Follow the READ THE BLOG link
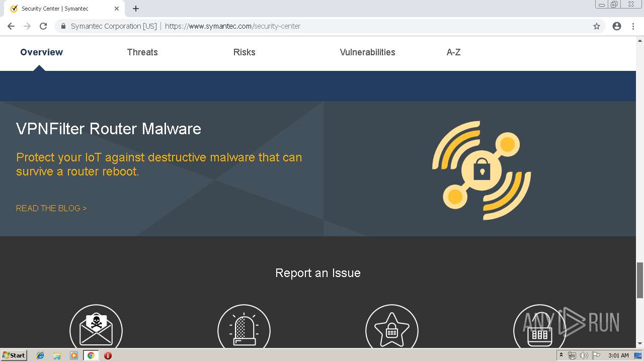644x362 pixels. click(51, 208)
